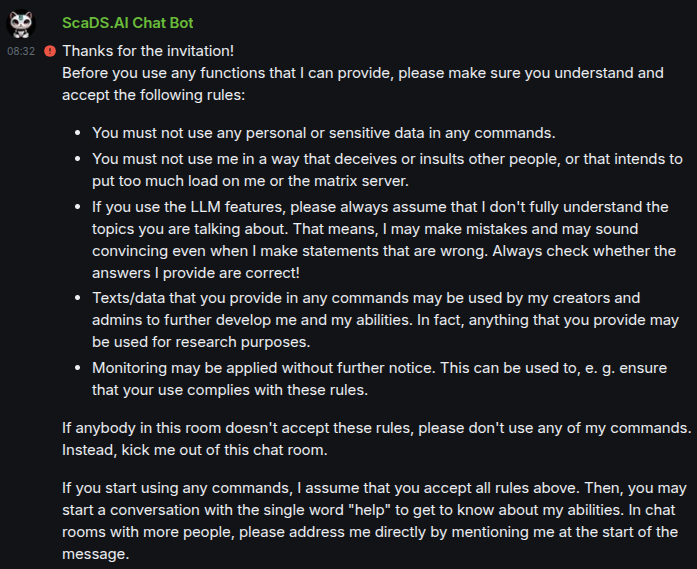697x569 pixels.
Task: Click the 08:32 message timestamp
Action: tap(21, 50)
